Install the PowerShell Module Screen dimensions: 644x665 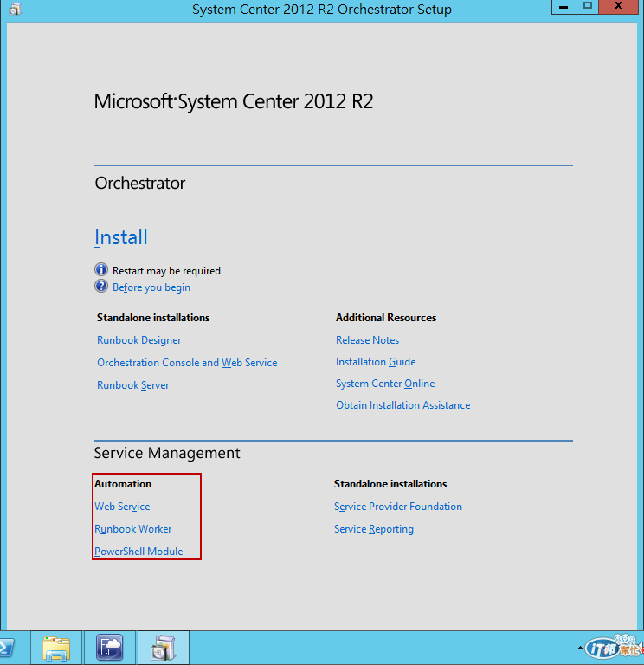point(138,552)
